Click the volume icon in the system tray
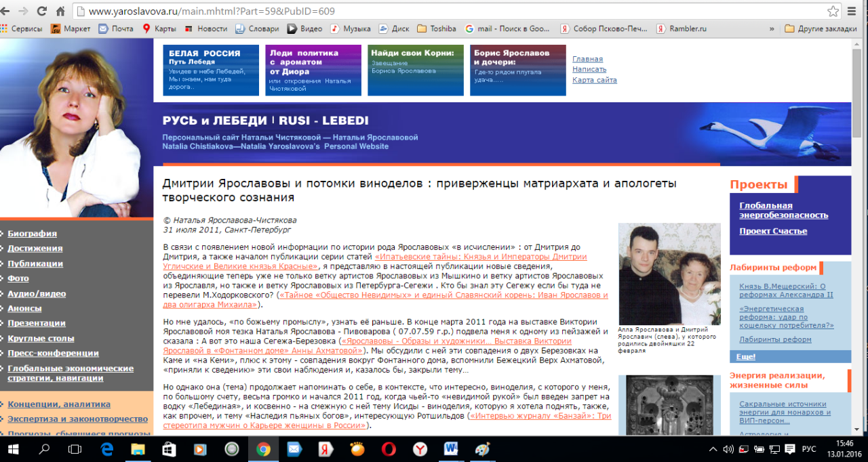 click(729, 448)
